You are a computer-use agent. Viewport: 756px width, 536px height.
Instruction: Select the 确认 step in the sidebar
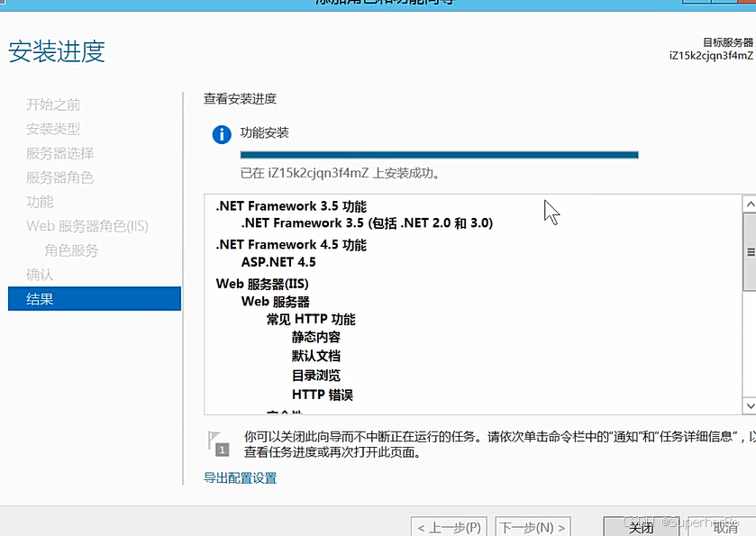(40, 275)
